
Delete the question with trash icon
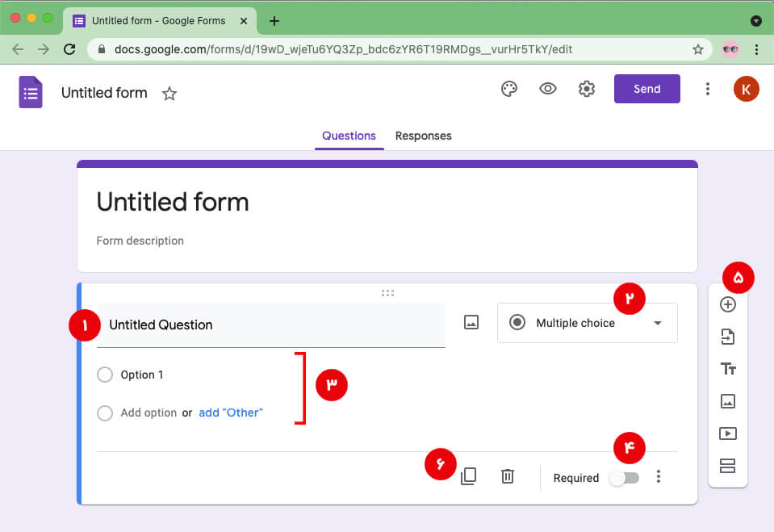point(508,476)
